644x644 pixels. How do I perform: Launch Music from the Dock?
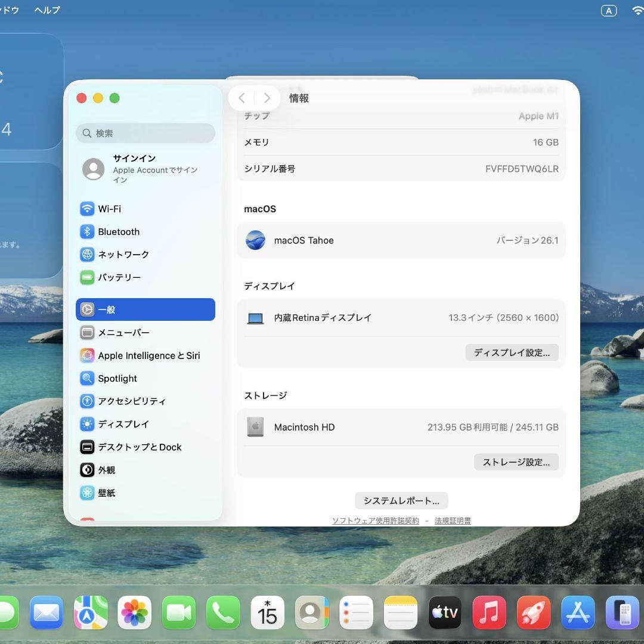(x=489, y=612)
